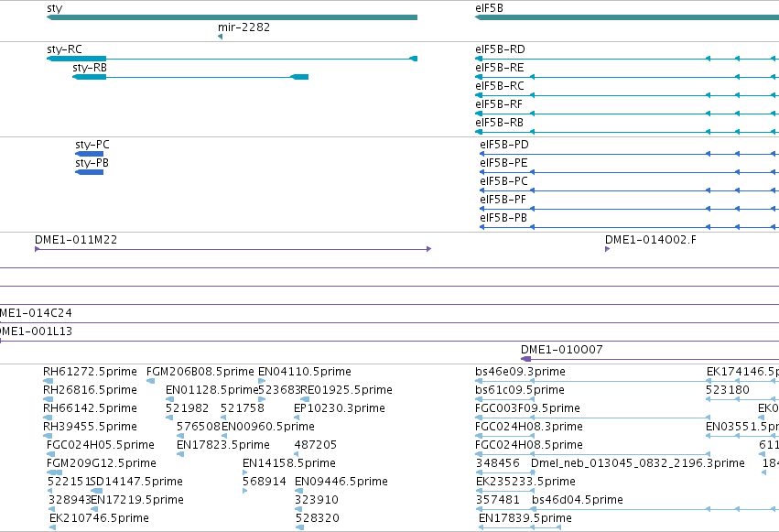
Task: Select RH61272.5prime EST
Action: (x=49, y=381)
